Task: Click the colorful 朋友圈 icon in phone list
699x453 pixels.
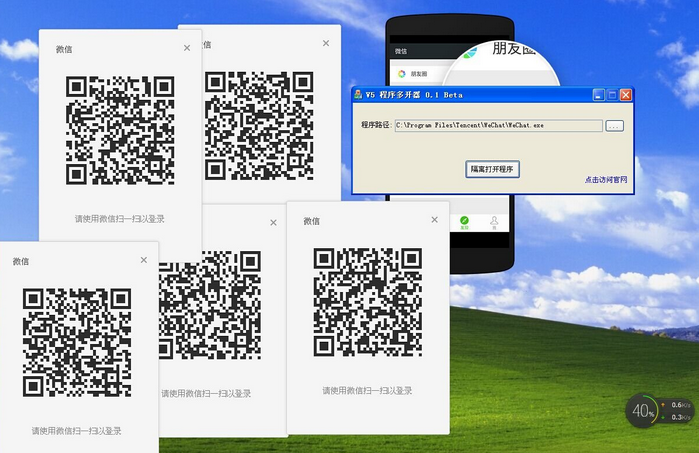Action: point(402,74)
